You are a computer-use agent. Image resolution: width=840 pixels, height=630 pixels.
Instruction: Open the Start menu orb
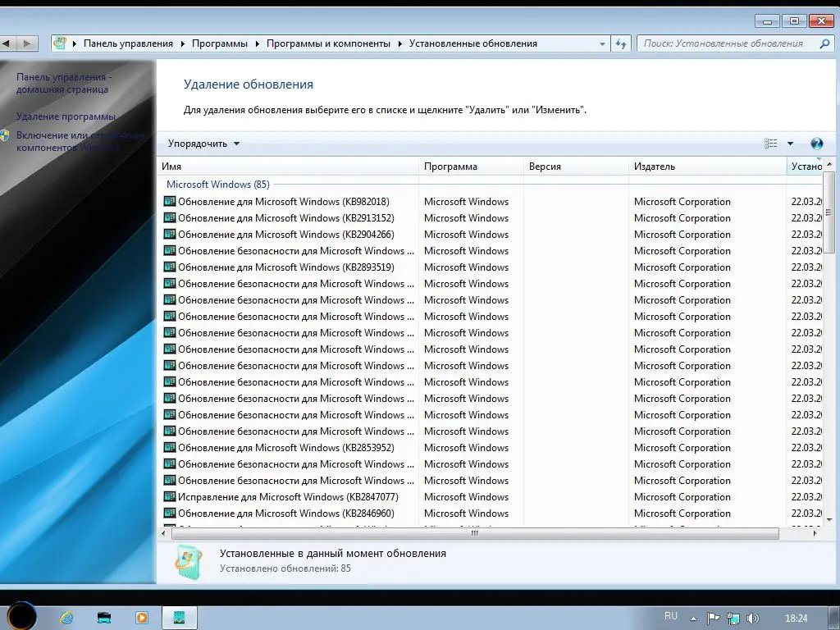click(21, 615)
